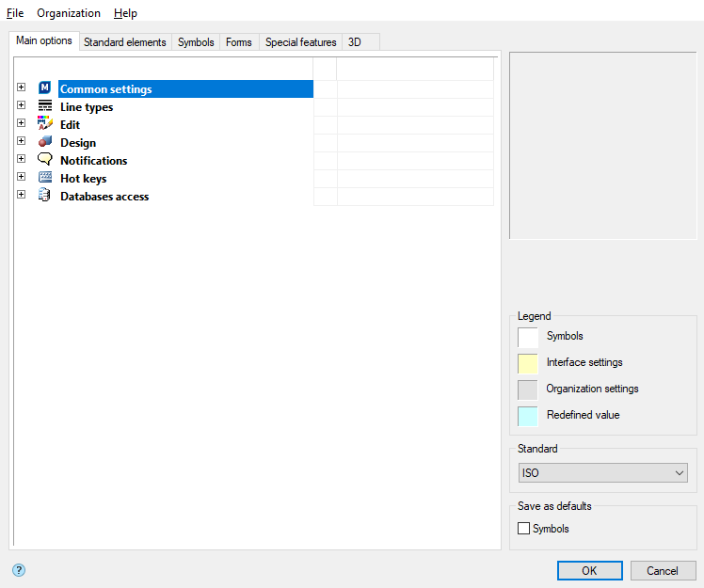Click the Edit pencil icon
704x588 pixels.
[45, 123]
